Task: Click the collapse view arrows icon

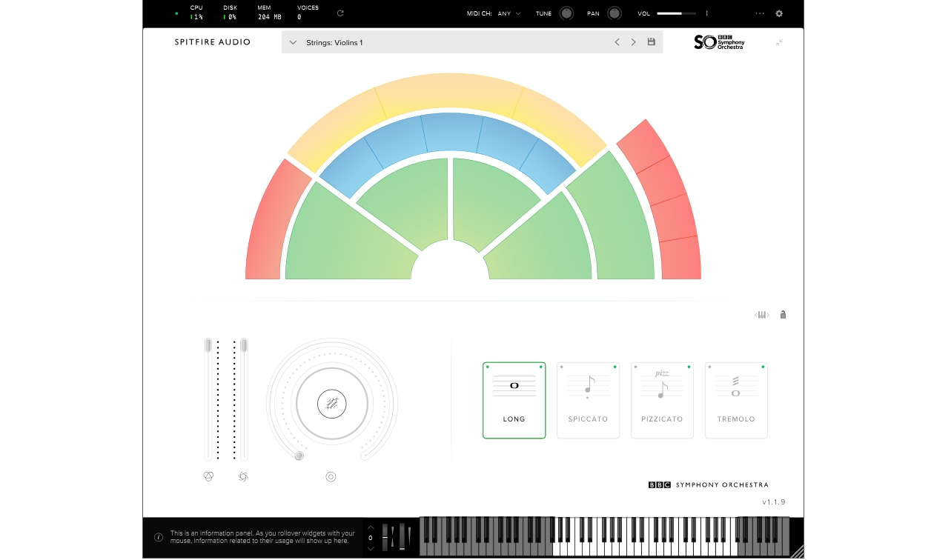Action: 779,42
